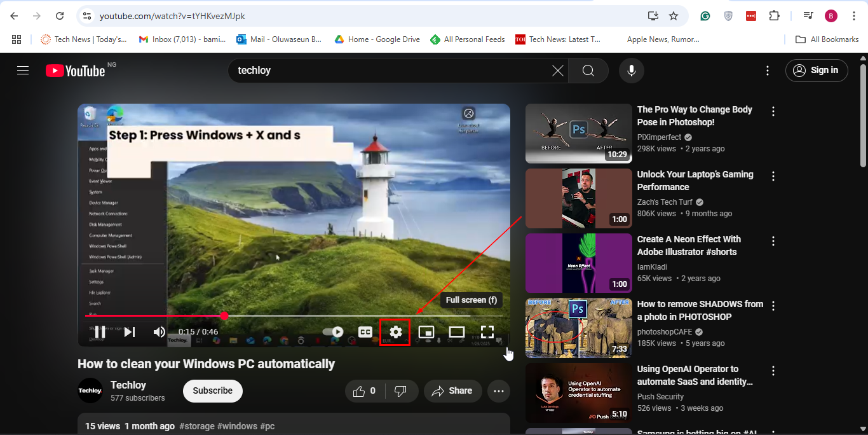Open Techloy channel name link
The image size is (868, 435).
(x=128, y=385)
